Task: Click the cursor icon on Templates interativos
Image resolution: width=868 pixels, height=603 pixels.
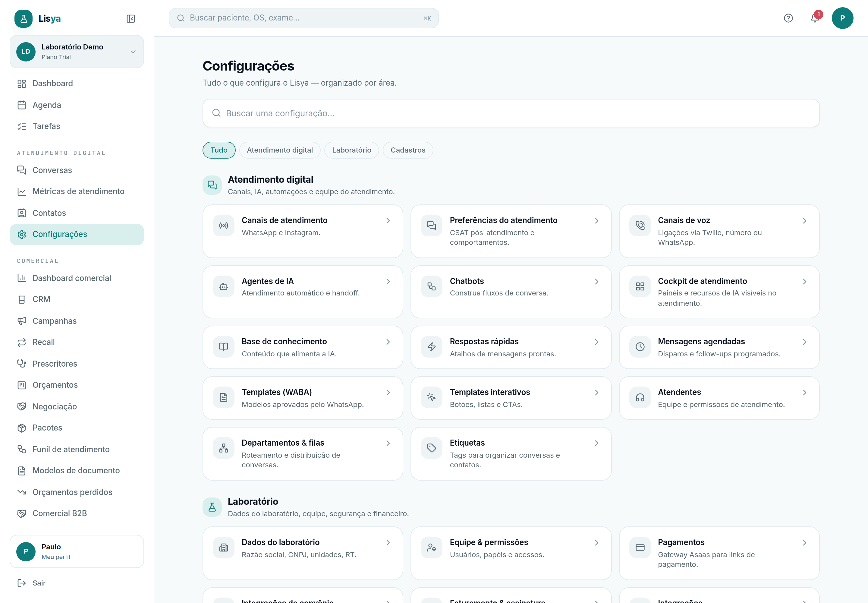Action: tap(431, 397)
